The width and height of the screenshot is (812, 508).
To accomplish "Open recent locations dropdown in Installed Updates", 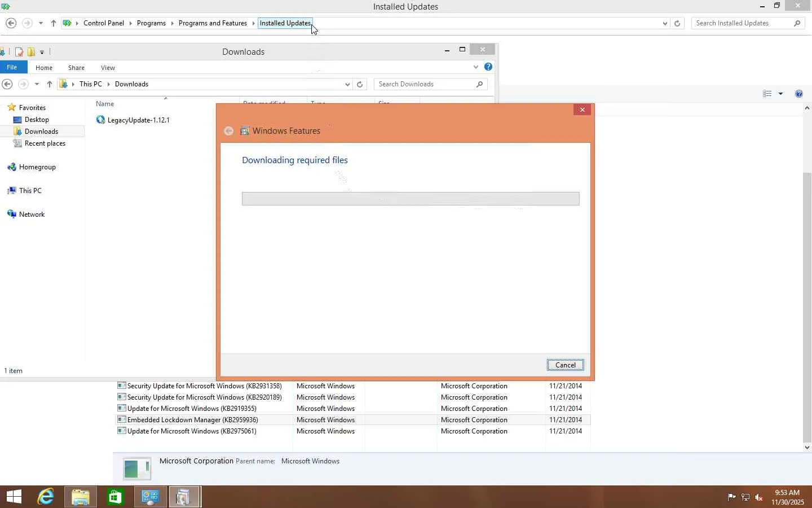I will click(x=41, y=23).
